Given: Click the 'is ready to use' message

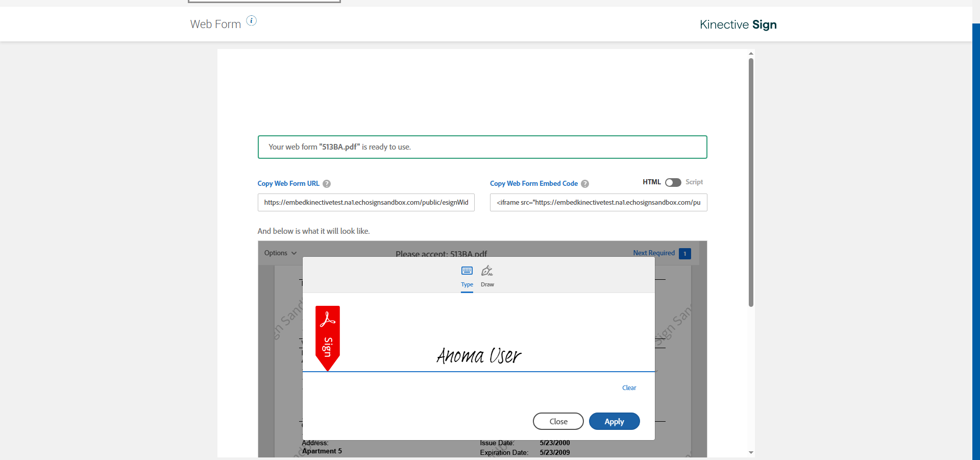Looking at the screenshot, I should click(x=482, y=147).
